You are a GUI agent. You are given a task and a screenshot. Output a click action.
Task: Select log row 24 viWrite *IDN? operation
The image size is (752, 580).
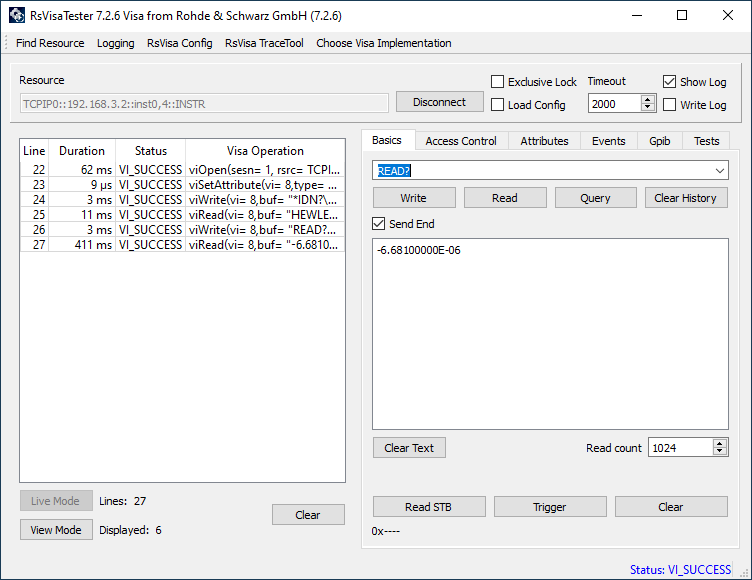182,200
